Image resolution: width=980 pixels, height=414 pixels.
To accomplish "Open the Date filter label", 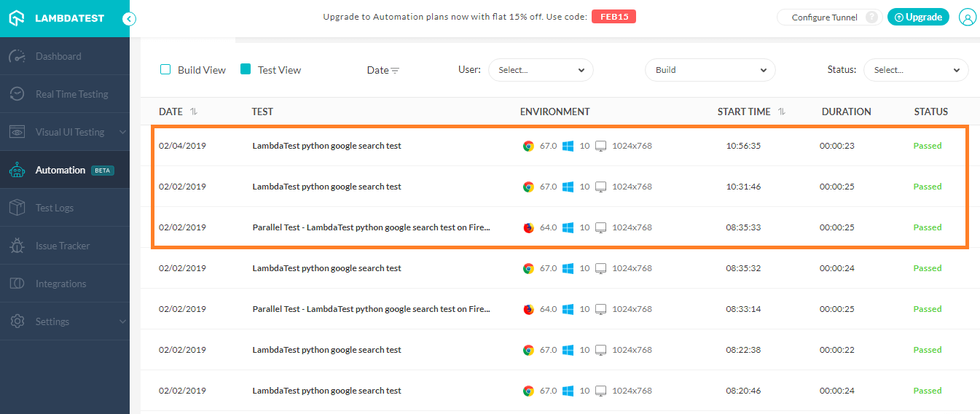I will click(377, 71).
